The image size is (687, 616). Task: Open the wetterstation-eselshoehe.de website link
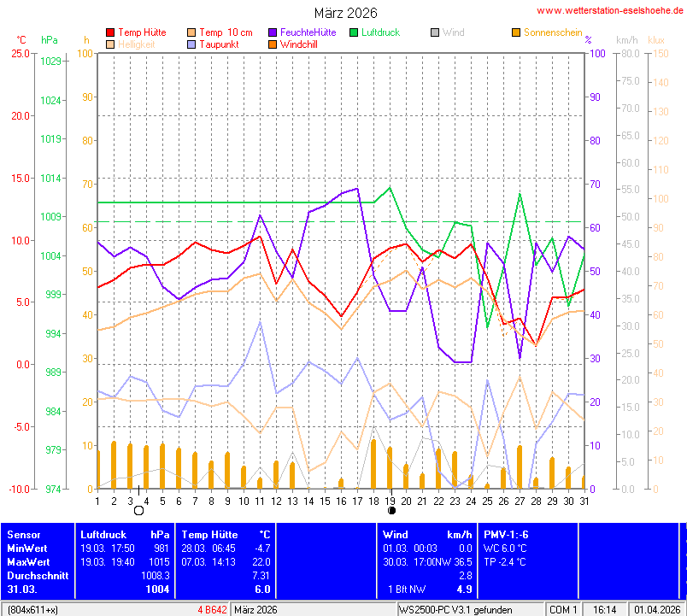(x=609, y=10)
